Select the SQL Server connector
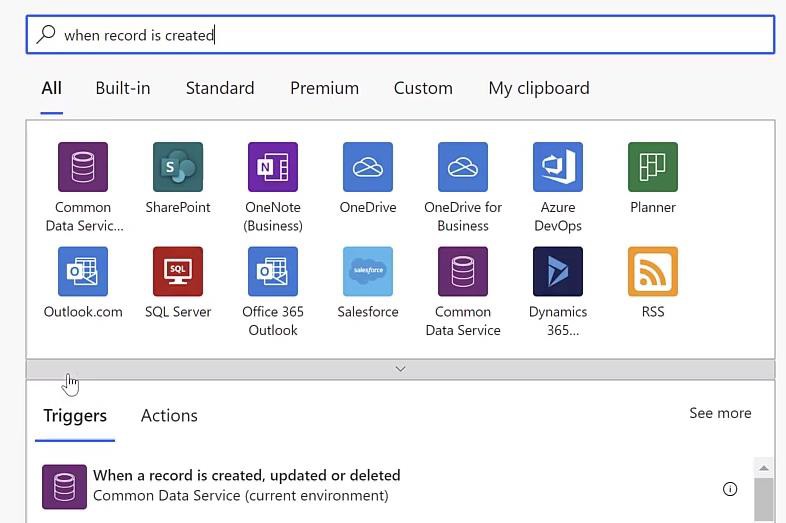Viewport: 786px width, 523px height. coord(178,271)
